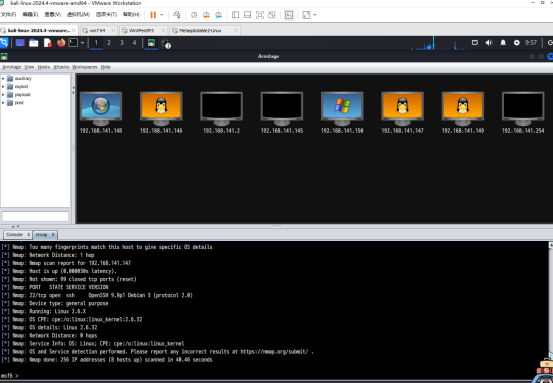
Task: Open the text editor icon in Kali panel
Action: click(48, 43)
